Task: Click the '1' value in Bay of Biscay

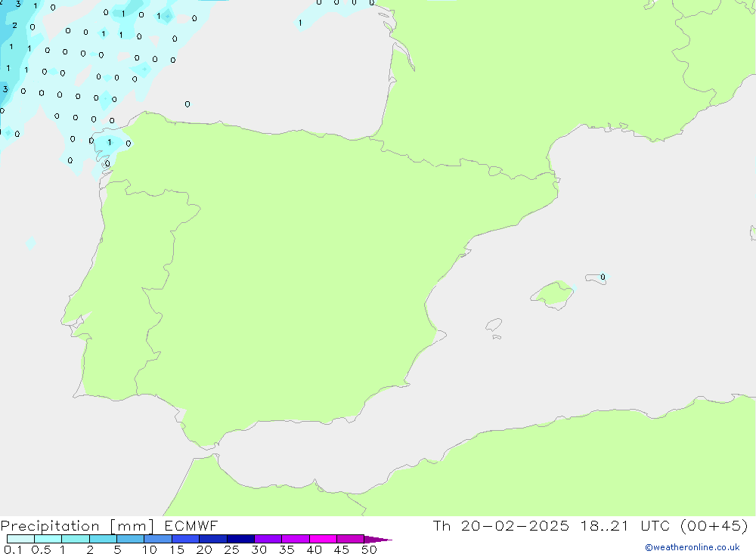Action: pos(300,23)
